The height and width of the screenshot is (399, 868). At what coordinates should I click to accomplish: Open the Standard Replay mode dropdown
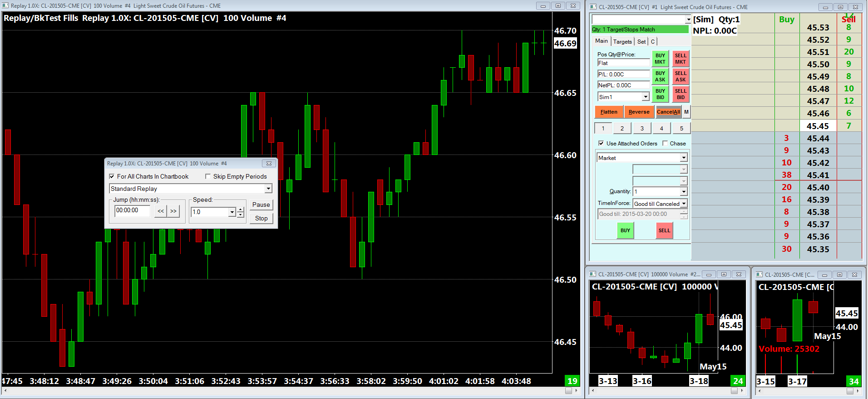(268, 189)
